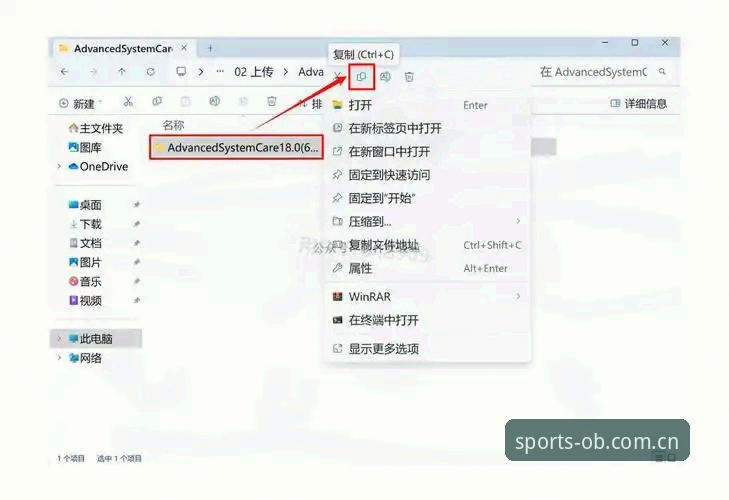This screenshot has height=500, width=729.
Task: Click the pin icon next to 图片
Action: click(x=137, y=262)
